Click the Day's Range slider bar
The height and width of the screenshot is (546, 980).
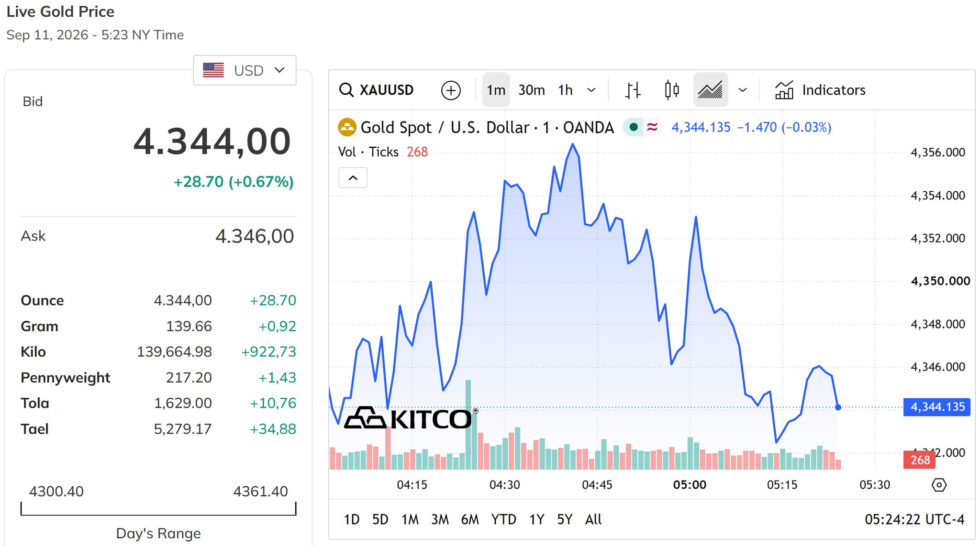point(158,509)
